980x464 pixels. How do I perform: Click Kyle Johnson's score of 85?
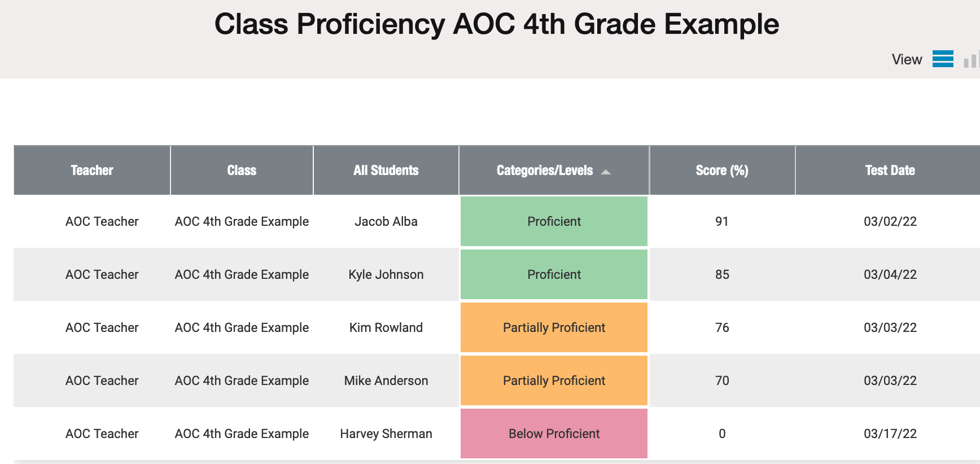tap(722, 274)
